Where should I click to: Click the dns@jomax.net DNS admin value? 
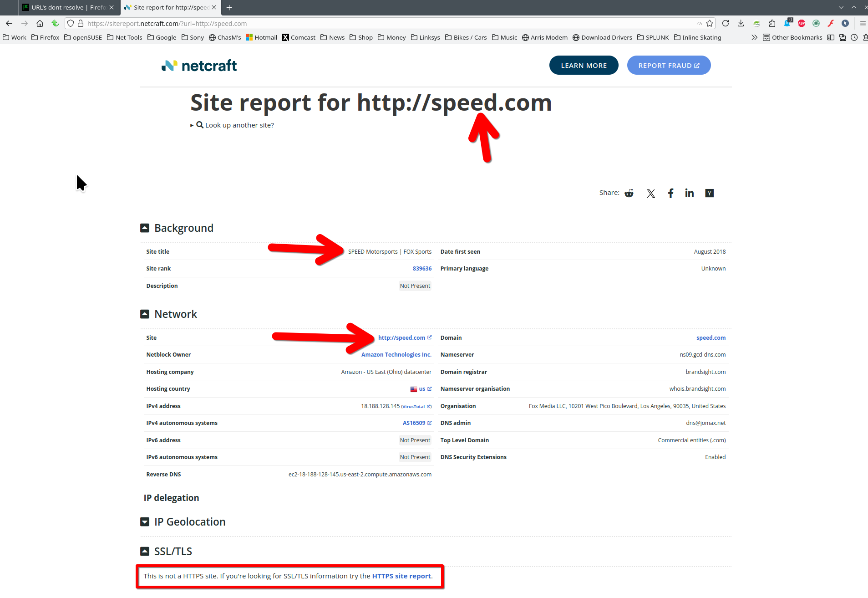706,423
